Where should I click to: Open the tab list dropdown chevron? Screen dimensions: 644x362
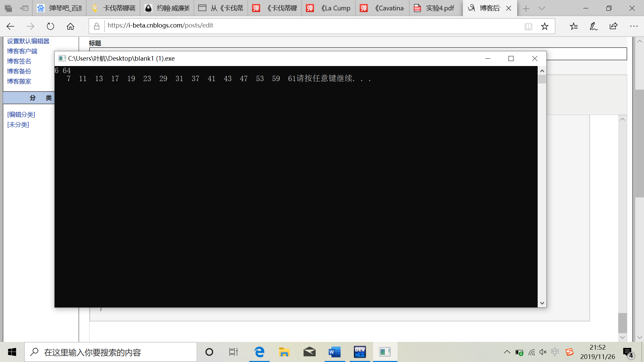point(542,8)
